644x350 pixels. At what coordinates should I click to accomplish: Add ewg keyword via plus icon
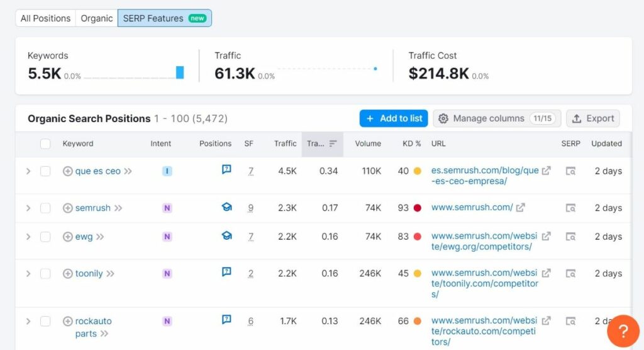point(68,237)
